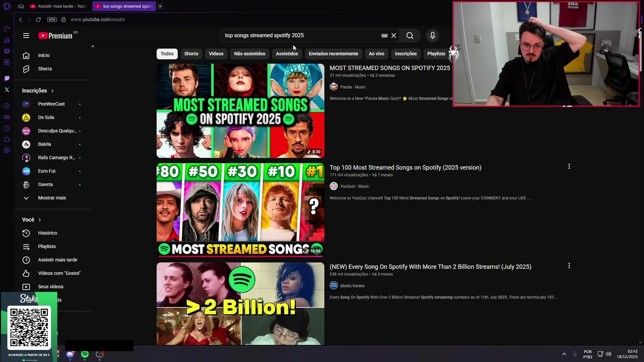644x362 pixels.
Task: Open options menu for 2 Billion Streams video
Action: click(569, 265)
